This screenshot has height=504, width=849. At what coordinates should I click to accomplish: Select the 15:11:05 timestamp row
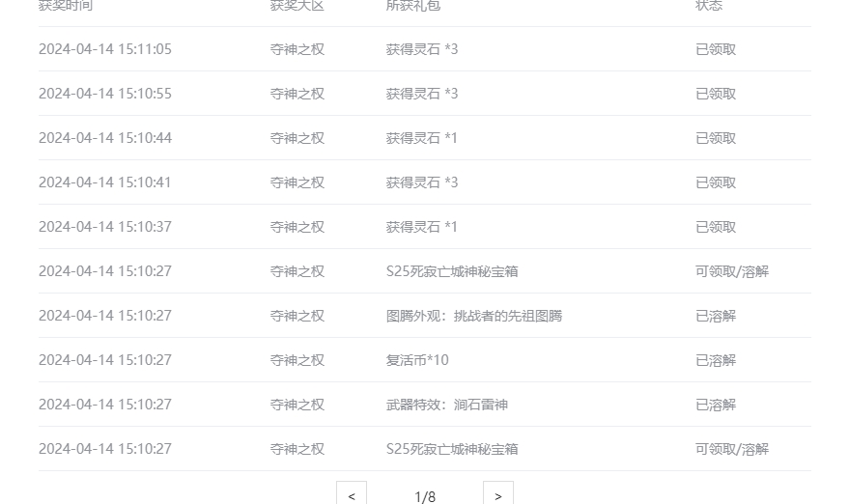pos(425,49)
